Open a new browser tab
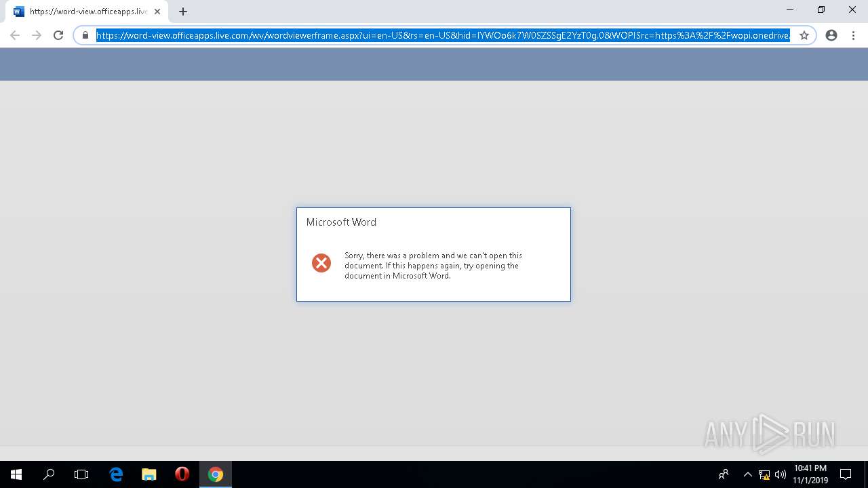 coord(183,12)
